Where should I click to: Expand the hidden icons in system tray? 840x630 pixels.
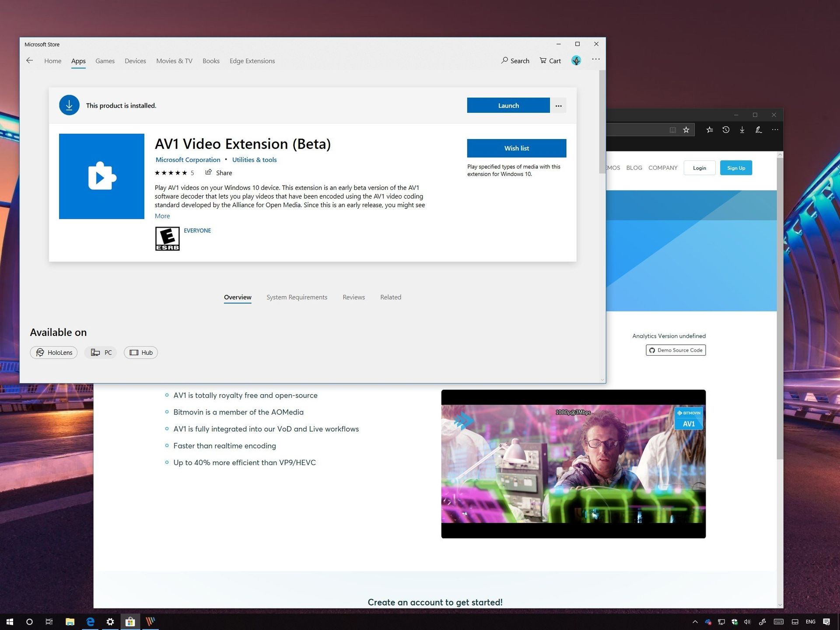[x=695, y=621]
